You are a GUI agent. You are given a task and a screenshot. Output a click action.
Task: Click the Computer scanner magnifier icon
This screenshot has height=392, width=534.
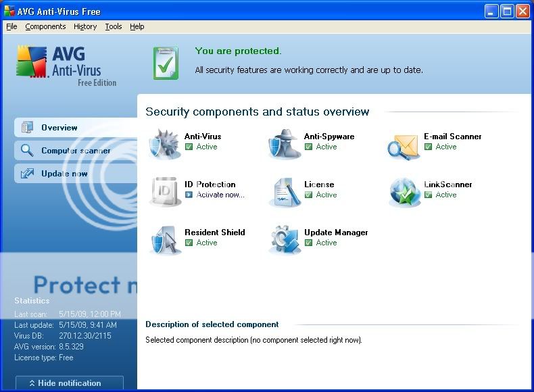pyautogui.click(x=27, y=150)
